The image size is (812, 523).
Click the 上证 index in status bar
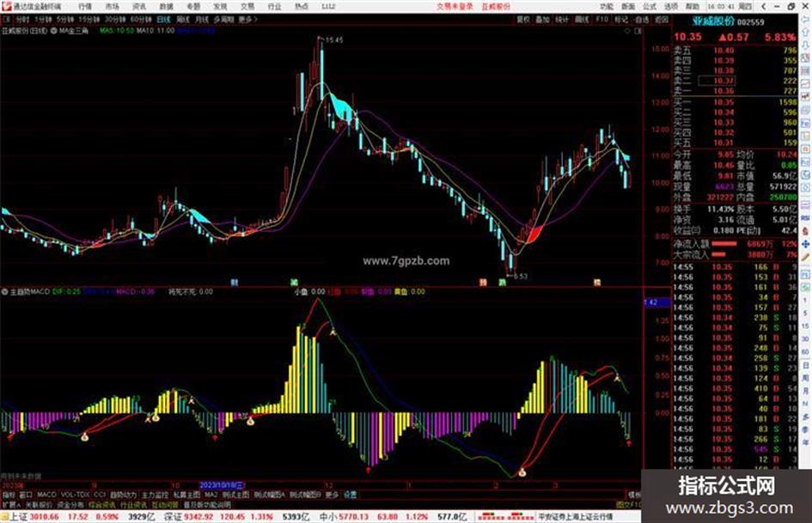click(17, 517)
